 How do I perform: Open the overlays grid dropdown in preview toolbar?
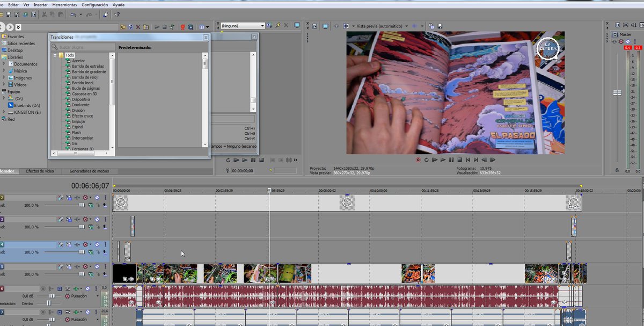tap(421, 26)
